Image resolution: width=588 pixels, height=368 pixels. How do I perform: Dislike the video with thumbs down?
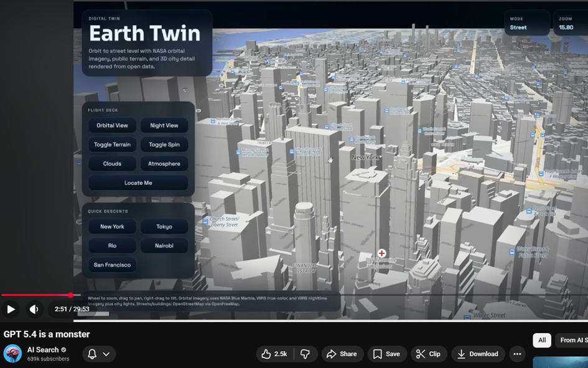(305, 354)
